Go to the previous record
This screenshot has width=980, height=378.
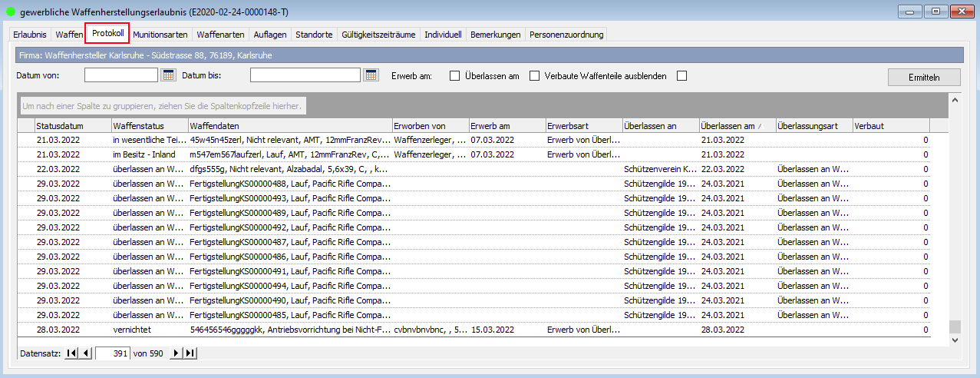pyautogui.click(x=86, y=353)
